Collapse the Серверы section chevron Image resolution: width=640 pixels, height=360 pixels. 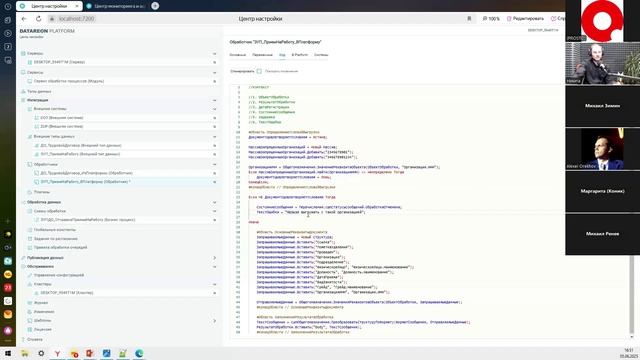(x=214, y=53)
